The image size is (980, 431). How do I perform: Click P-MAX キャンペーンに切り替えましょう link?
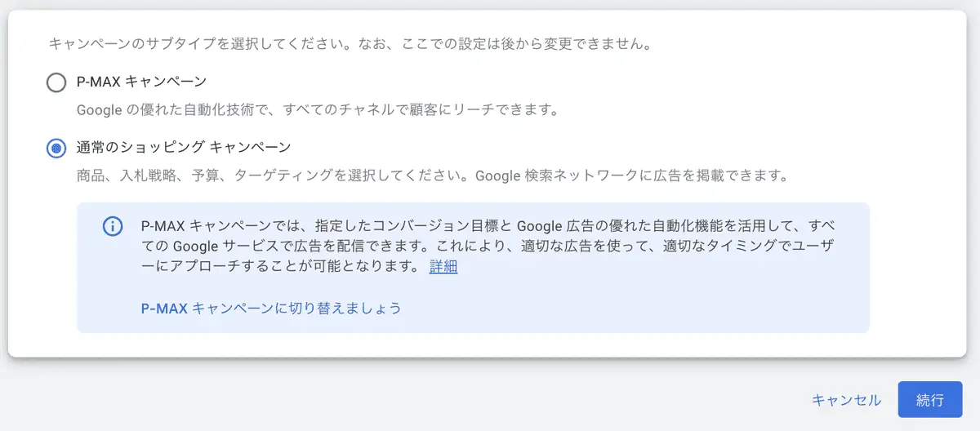[271, 308]
